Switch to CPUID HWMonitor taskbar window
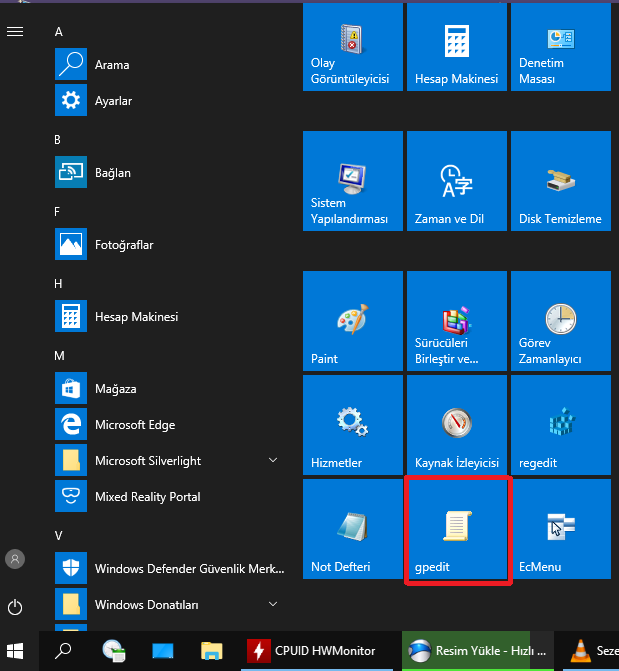This screenshot has width=619, height=671. 317,651
